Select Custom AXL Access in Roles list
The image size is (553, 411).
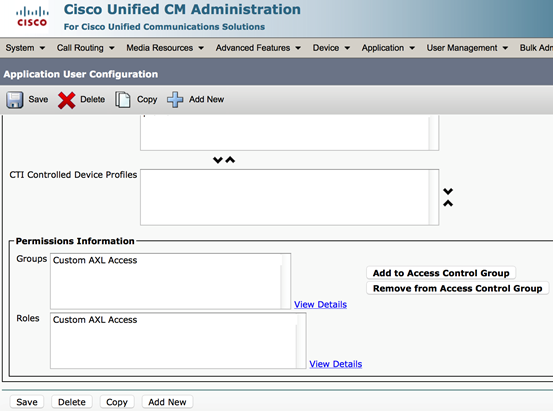pos(95,320)
